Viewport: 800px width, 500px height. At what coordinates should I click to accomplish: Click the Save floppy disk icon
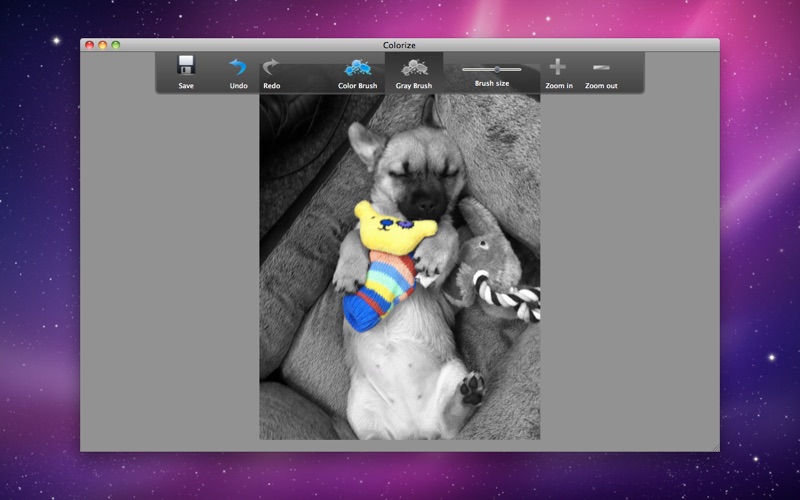186,67
